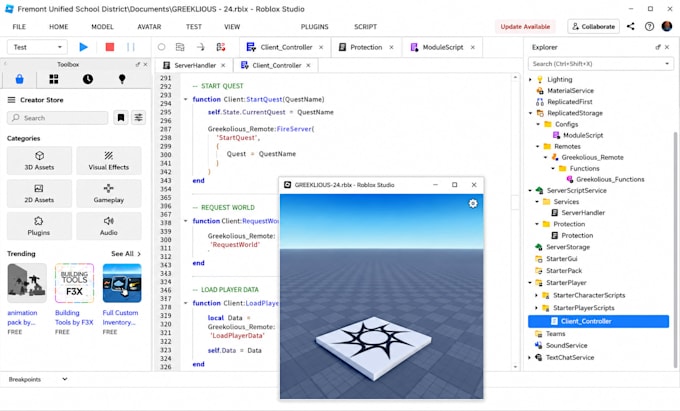
Task: Browse the Gameplay category
Action: 109,193
